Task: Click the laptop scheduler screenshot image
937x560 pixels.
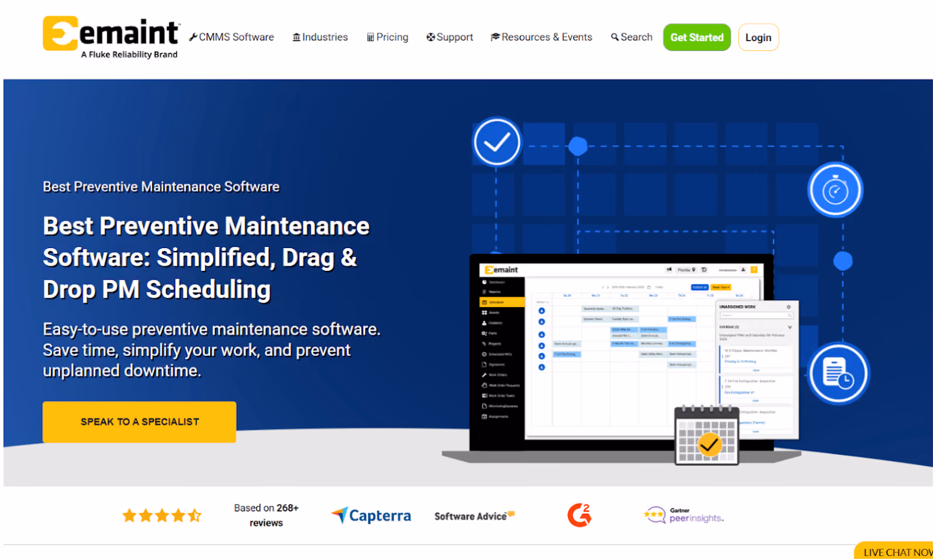Action: [622, 357]
